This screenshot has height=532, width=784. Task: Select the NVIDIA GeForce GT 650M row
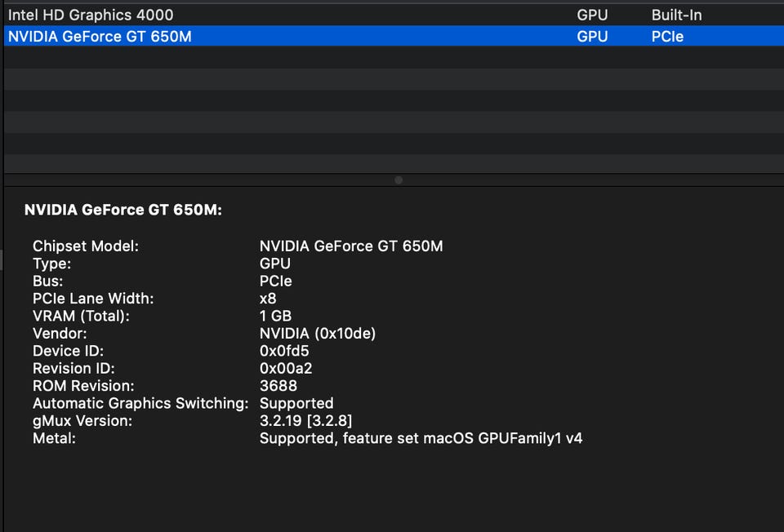click(100, 36)
